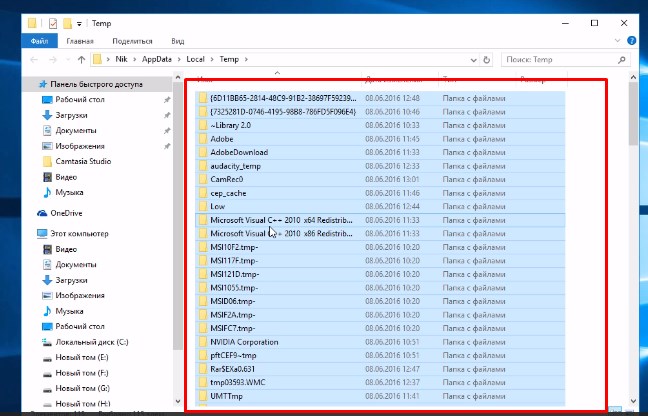Switch to the Главная ribbon tab
The width and height of the screenshot is (648, 416).
pyautogui.click(x=80, y=41)
